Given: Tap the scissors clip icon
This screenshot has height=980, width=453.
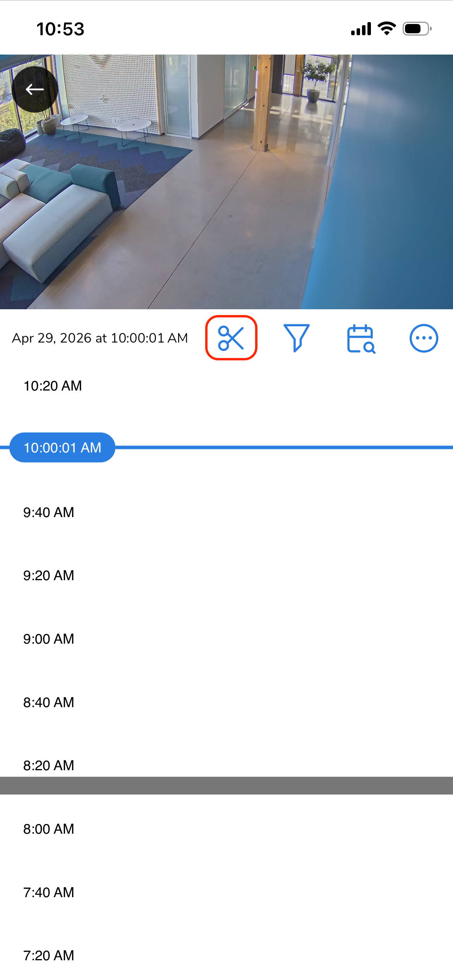Looking at the screenshot, I should 231,338.
